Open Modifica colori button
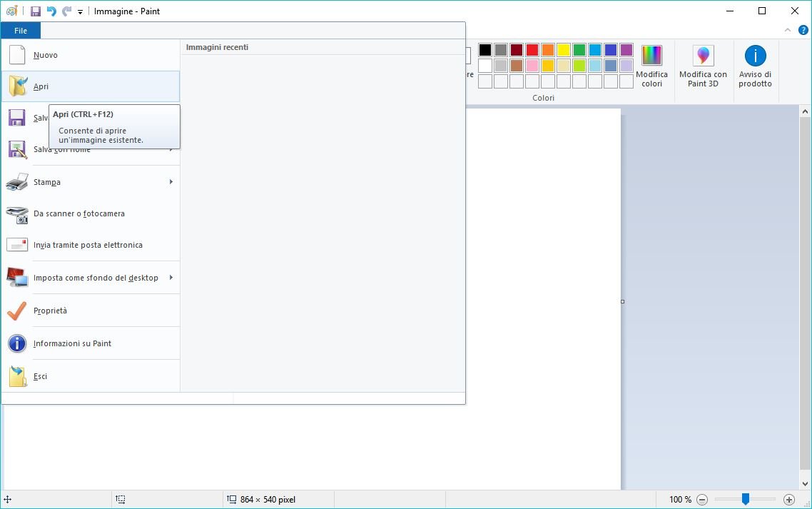Screen dimensions: 812x509 (651, 66)
